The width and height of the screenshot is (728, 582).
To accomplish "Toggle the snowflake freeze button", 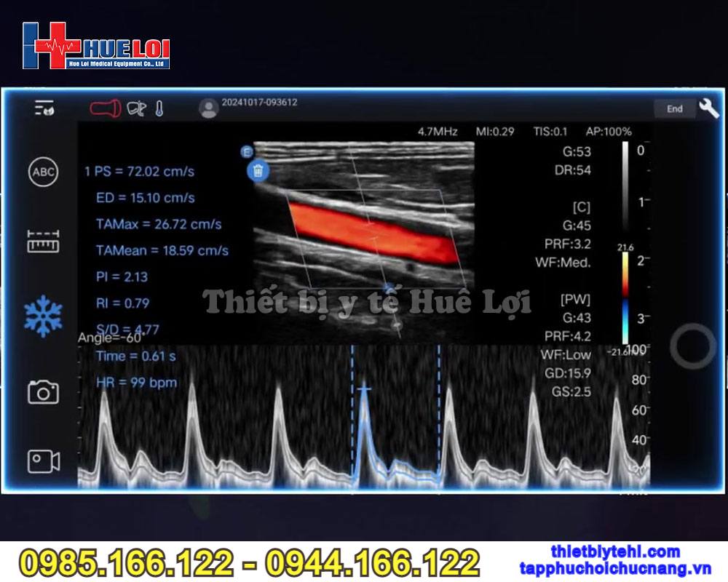I will 43,316.
